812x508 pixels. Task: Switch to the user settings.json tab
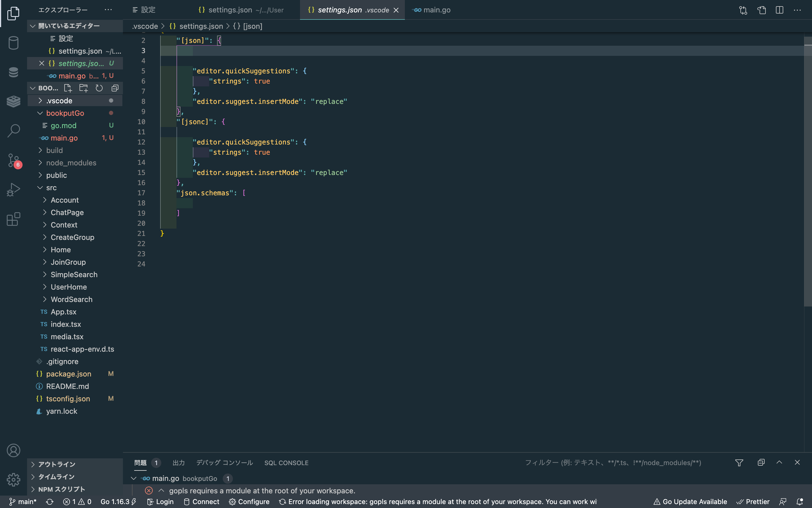coord(241,10)
